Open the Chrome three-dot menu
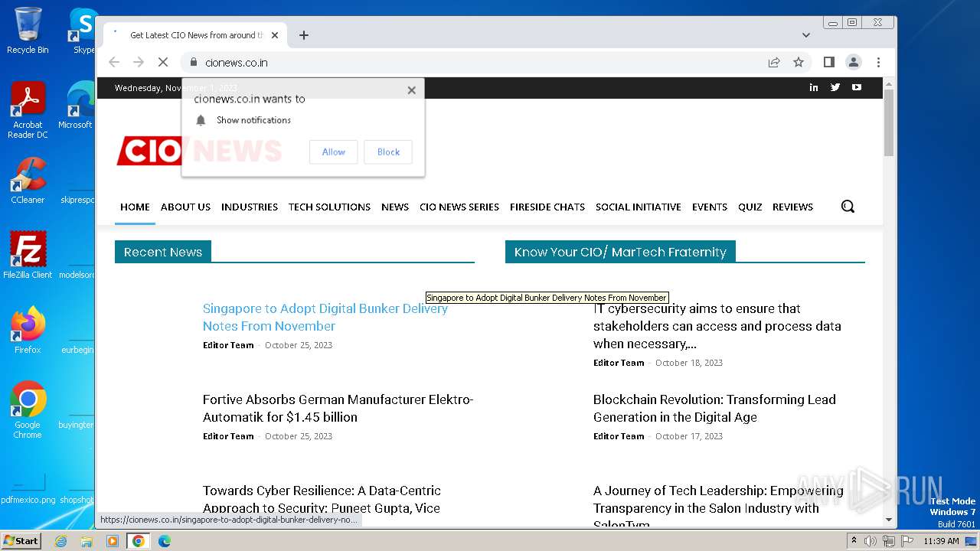The image size is (980, 551). (878, 63)
